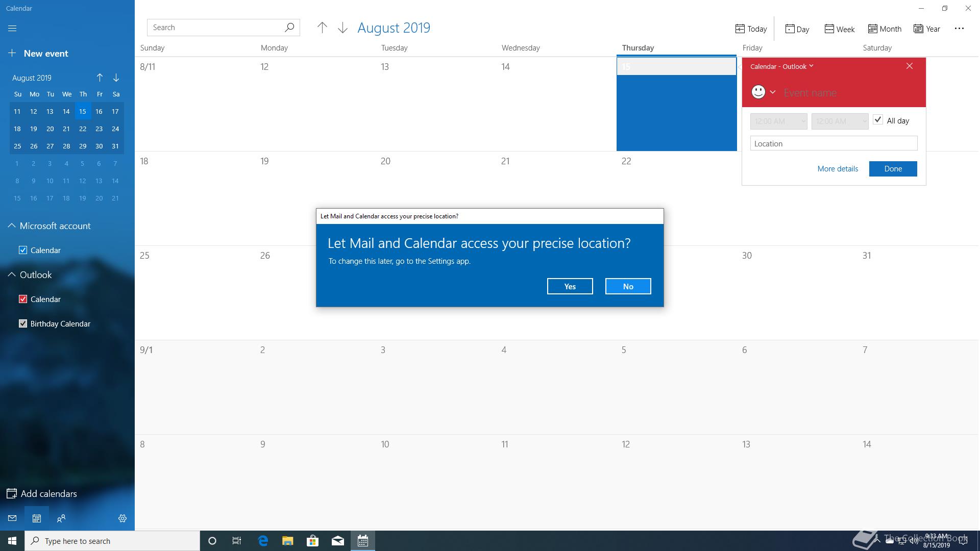Uncheck the Outlook Calendar red checkbox
The image size is (980, 551).
coord(23,299)
